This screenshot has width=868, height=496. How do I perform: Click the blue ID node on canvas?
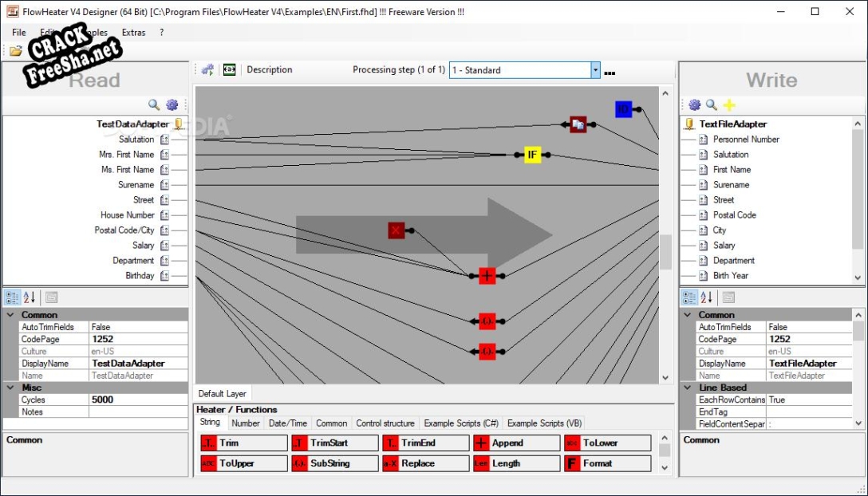pos(623,109)
